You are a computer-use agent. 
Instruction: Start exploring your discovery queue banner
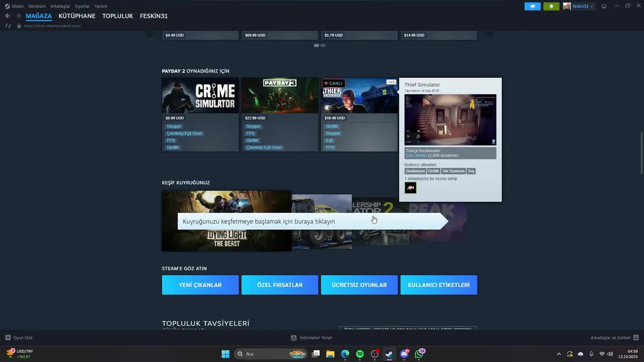pos(312,221)
